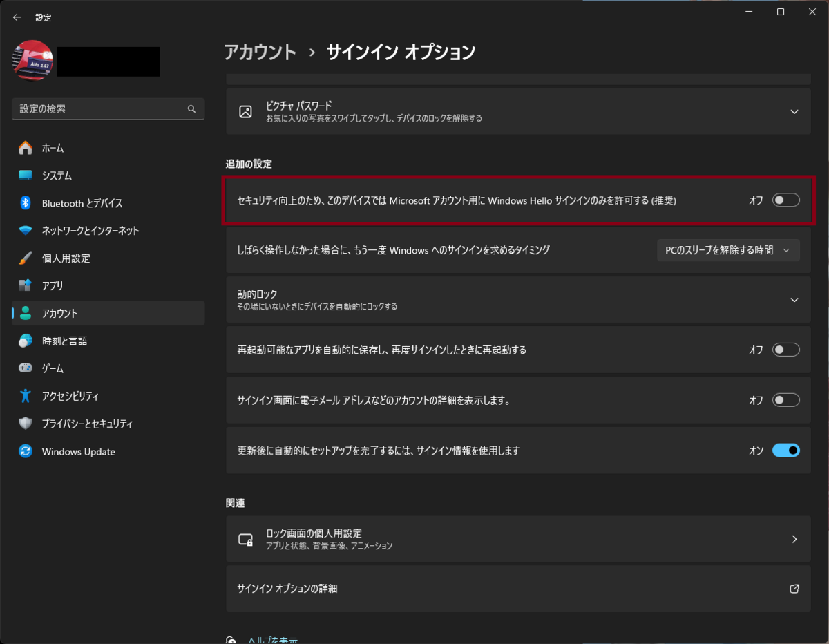Expand the ピクチャ パスワード section chevron
829x644 pixels.
click(x=794, y=111)
